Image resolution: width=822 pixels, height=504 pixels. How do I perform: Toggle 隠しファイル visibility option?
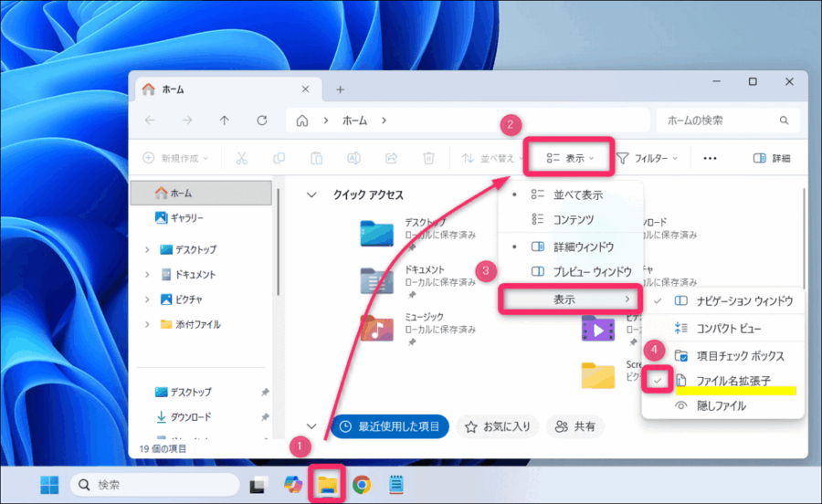[x=723, y=405]
